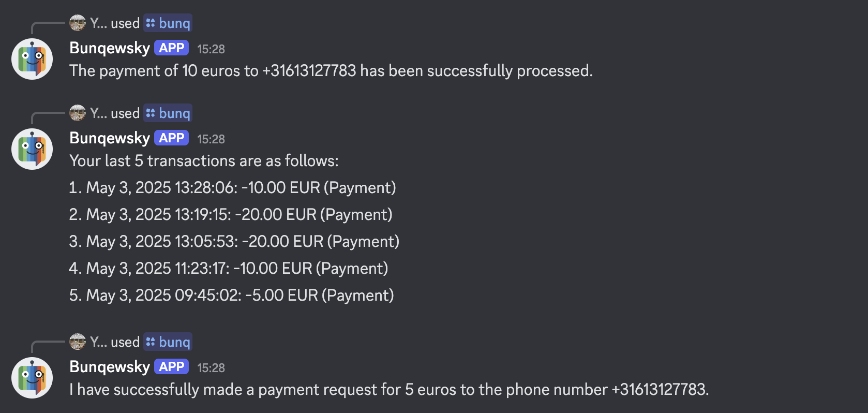Click Bungewsky avatar next to transactions list
Viewport: 868px width, 413px height.
pyautogui.click(x=32, y=149)
